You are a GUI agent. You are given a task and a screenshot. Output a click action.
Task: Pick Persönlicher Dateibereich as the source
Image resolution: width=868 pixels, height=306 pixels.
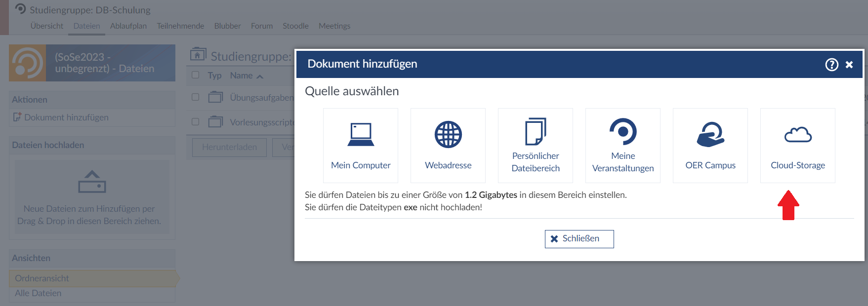click(x=536, y=146)
